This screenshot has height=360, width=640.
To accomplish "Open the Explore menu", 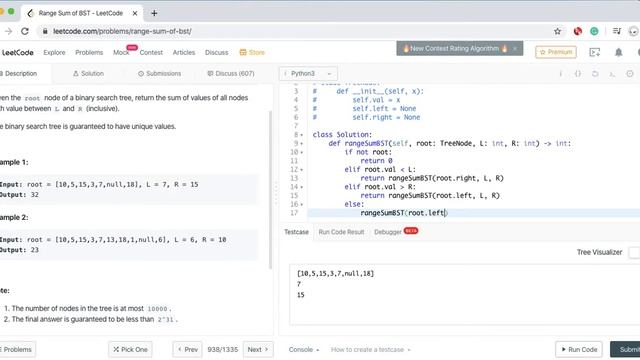I will 54,52.
